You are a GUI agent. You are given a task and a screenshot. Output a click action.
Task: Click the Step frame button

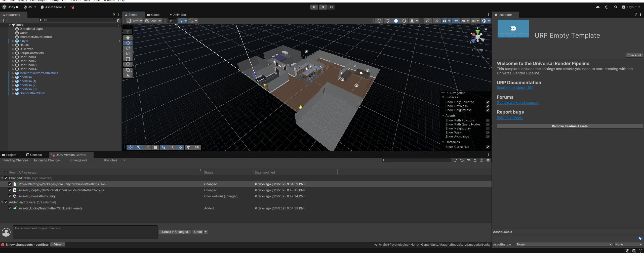331,7
